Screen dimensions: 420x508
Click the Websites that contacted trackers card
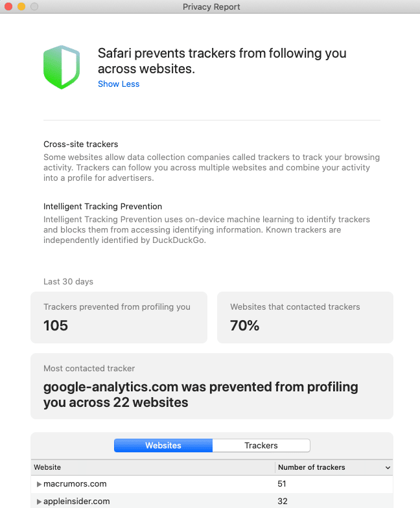tap(305, 317)
